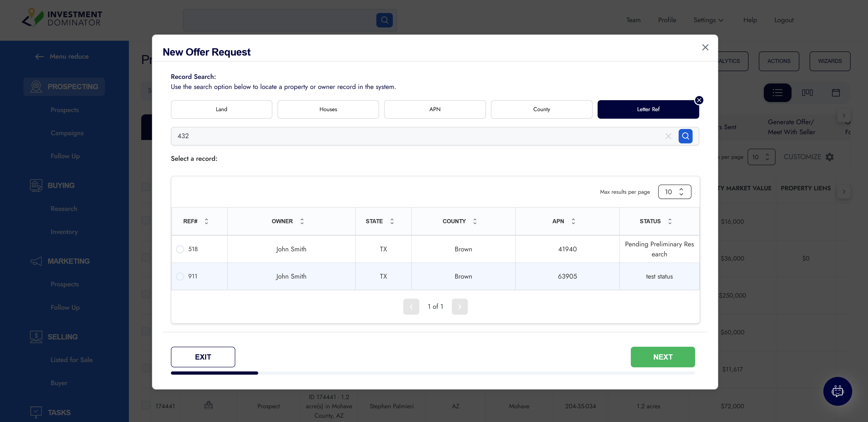
Task: Select record 911 radio button
Action: coord(180,276)
